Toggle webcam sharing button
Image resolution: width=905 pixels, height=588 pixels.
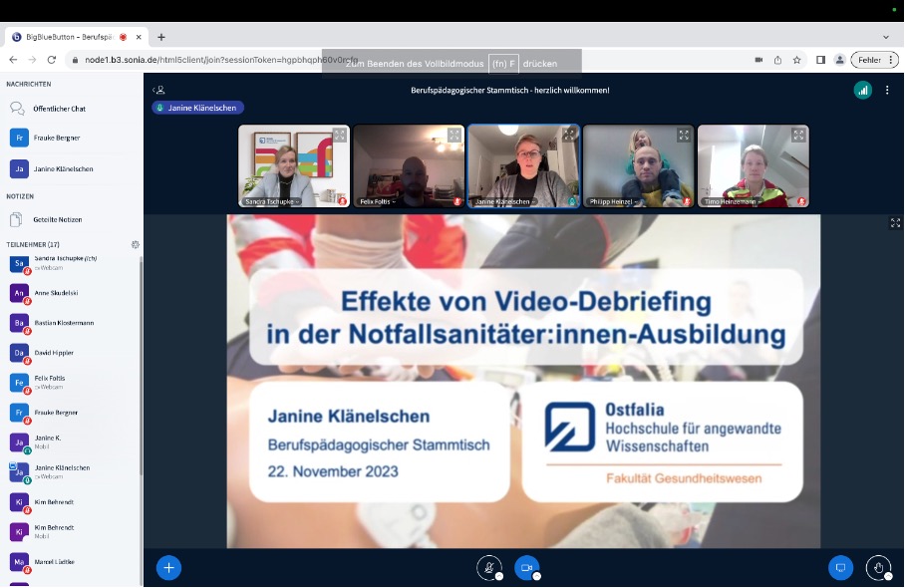[526, 568]
